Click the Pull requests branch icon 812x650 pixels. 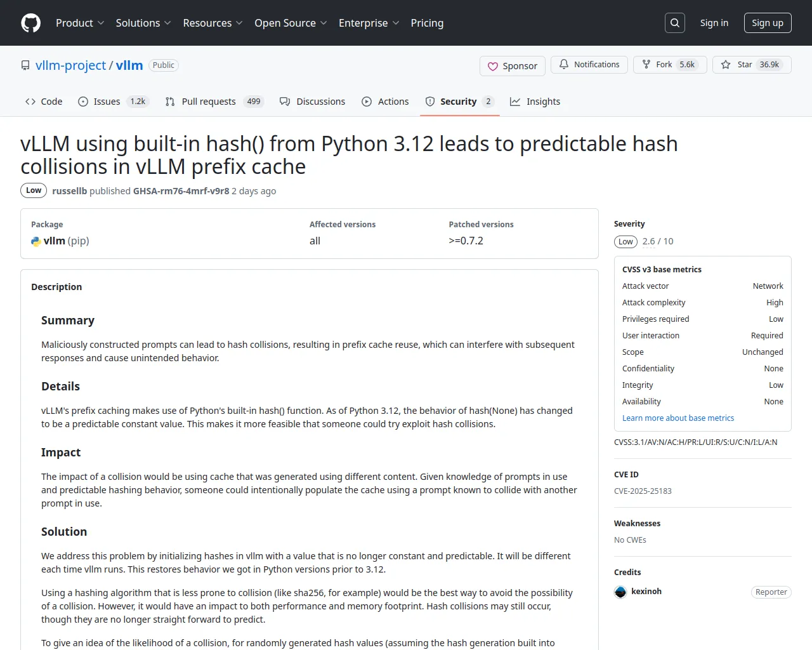coord(170,102)
